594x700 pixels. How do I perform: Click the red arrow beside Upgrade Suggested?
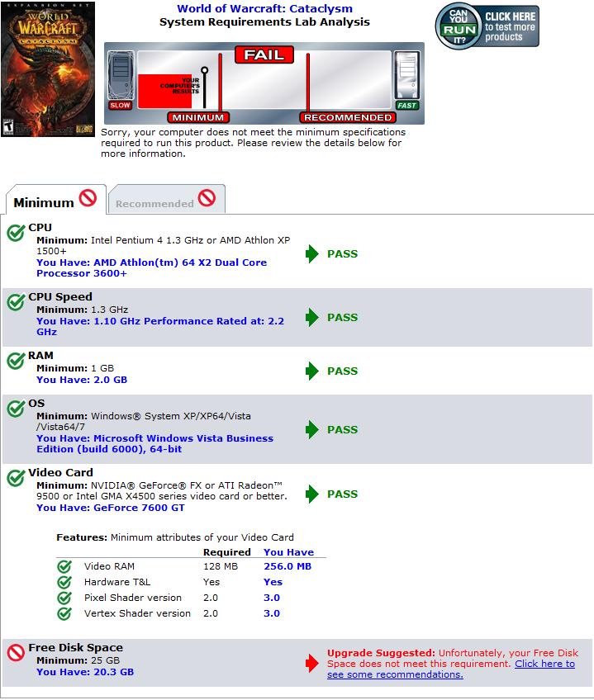tap(312, 663)
